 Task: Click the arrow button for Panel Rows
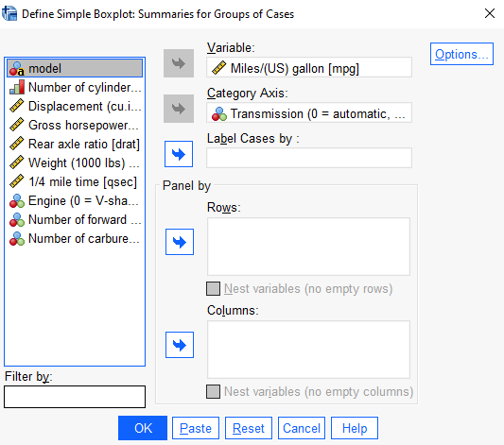click(180, 242)
